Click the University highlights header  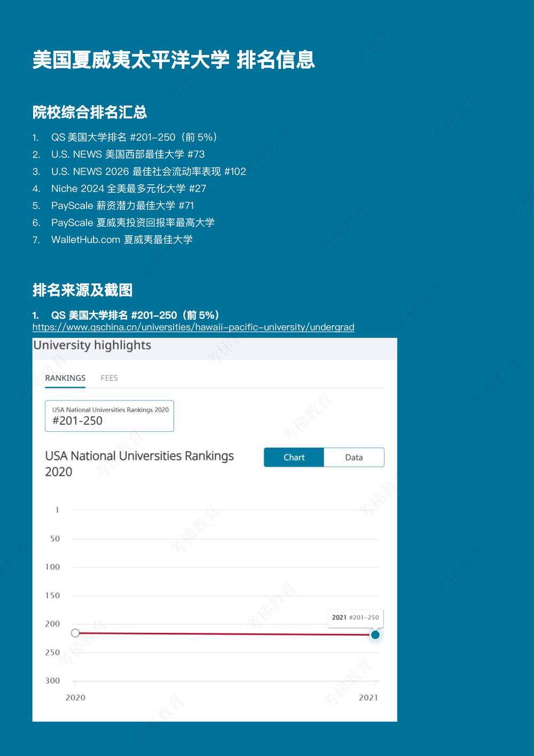pyautogui.click(x=92, y=345)
